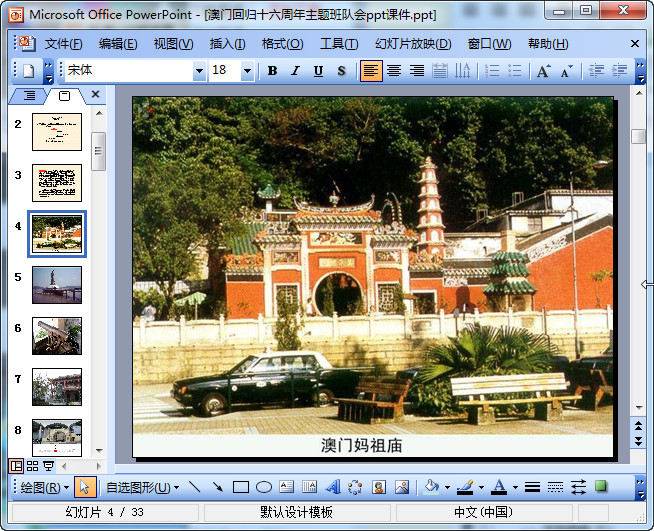Open the 文件(F) menu
Image resolution: width=654 pixels, height=531 pixels.
coord(63,44)
